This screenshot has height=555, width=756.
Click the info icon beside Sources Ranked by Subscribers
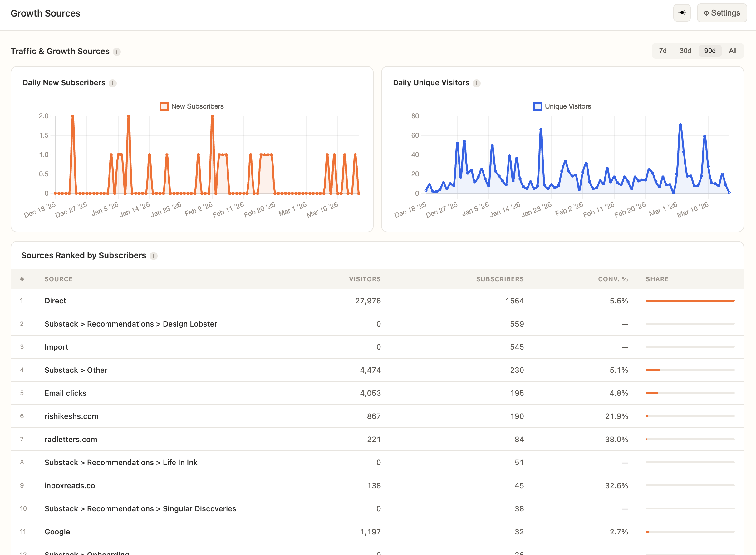point(154,256)
